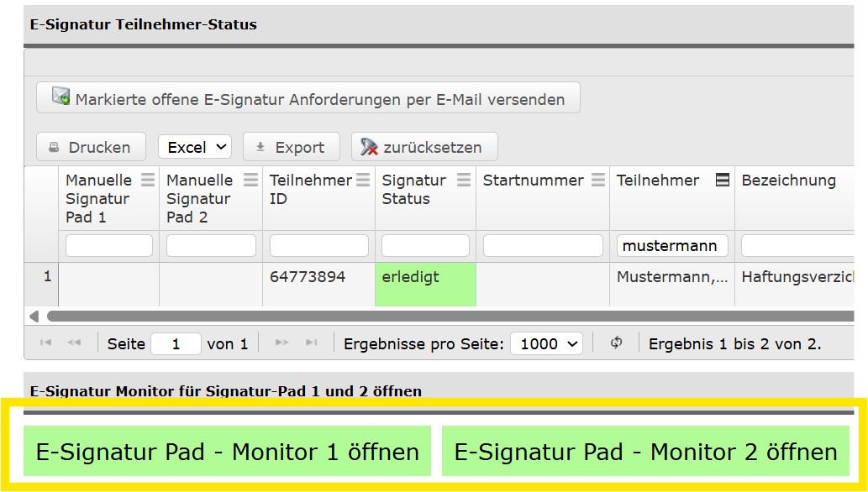868x492 pixels.
Task: Click the horizontal table scrollbar
Action: [420, 317]
